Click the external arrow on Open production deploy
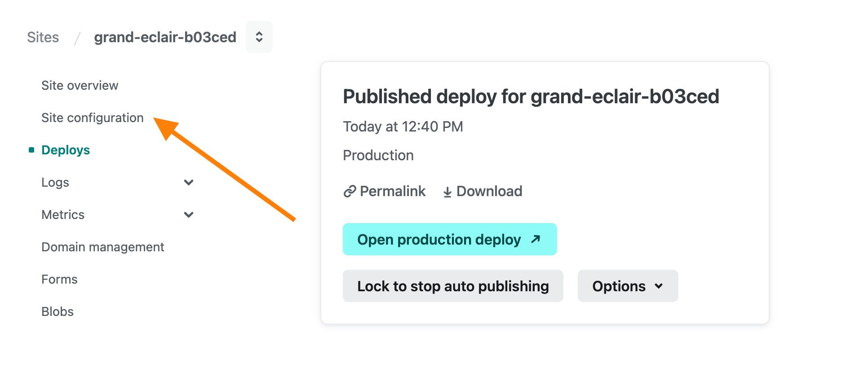This screenshot has height=368, width=868. point(535,239)
